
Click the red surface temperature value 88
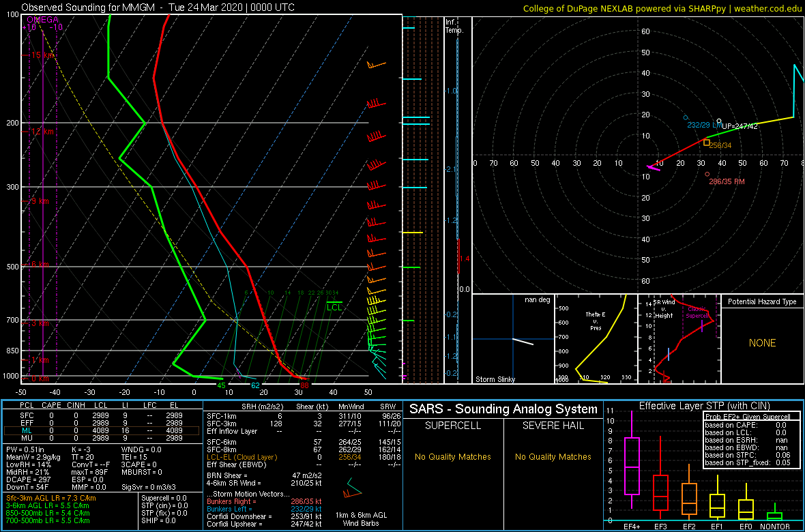304,385
